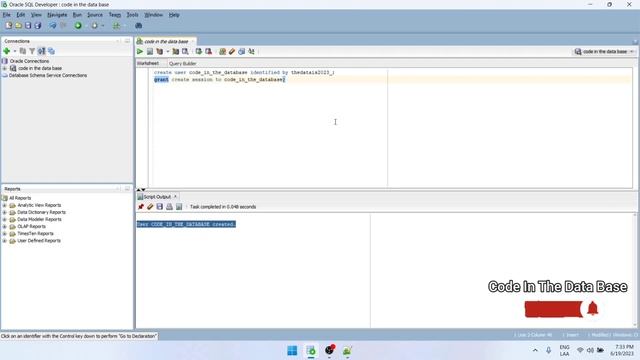Open the Explain Plan dropdown arrow
640x360 pixels.
point(167,51)
